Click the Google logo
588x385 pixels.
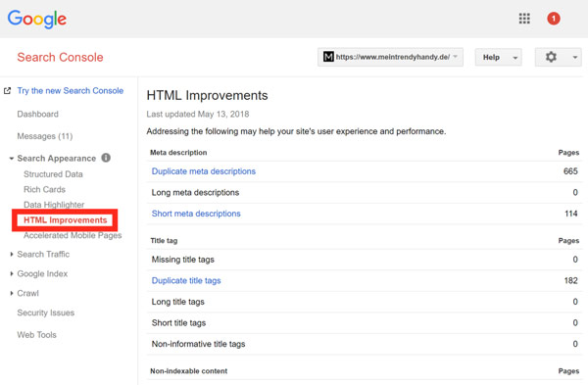pyautogui.click(x=37, y=20)
